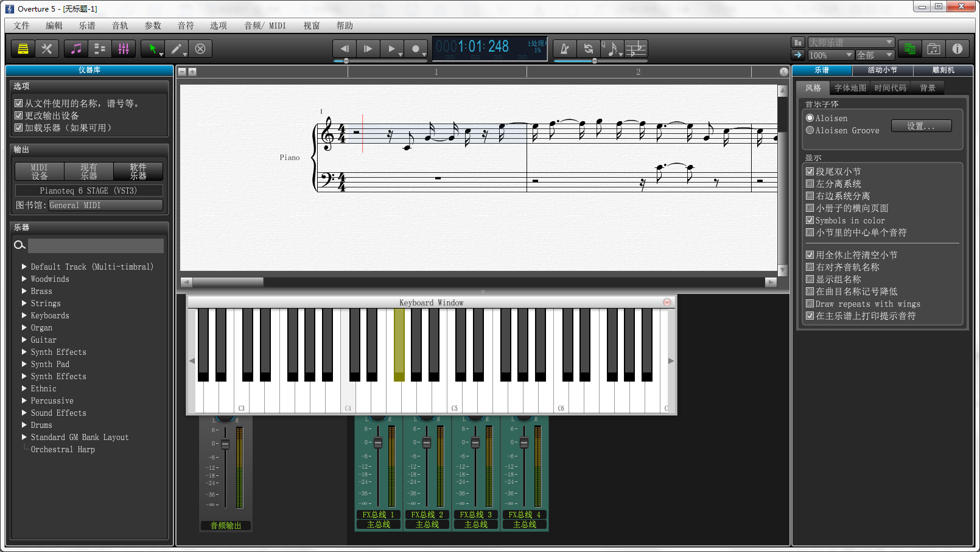Click the quantize note icon

coord(612,49)
